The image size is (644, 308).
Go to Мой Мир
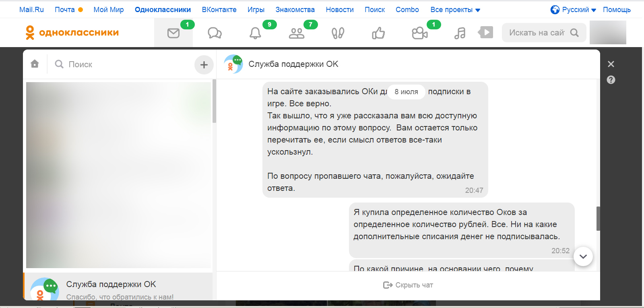pos(109,10)
